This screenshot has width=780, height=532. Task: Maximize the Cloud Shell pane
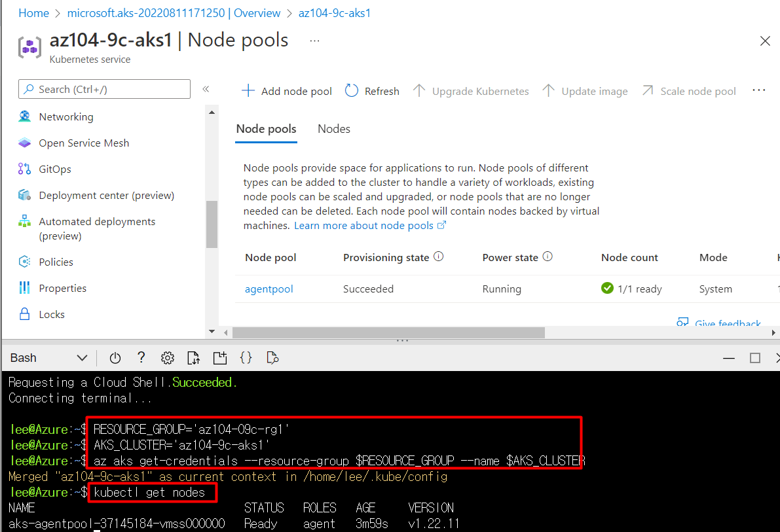coord(755,358)
